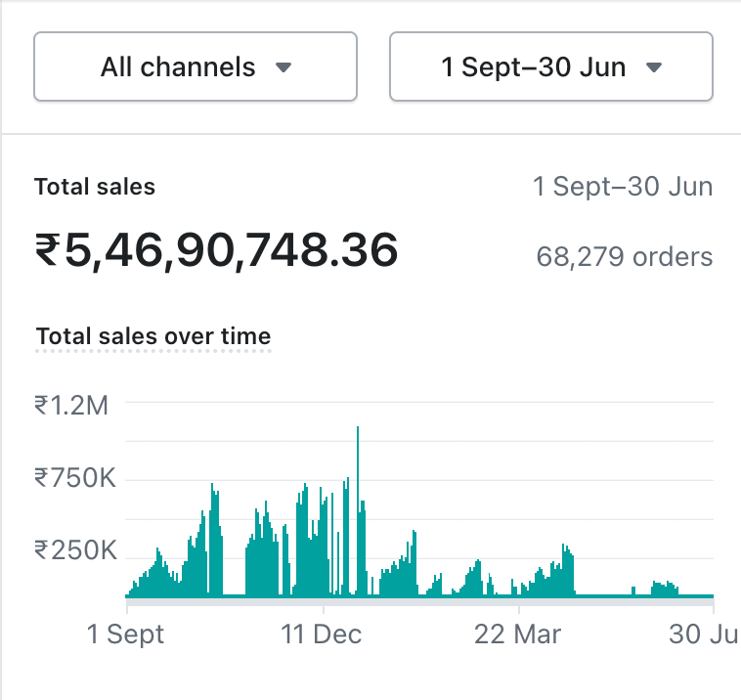Click the caret arrow in the date range button
This screenshot has width=741, height=700.
pyautogui.click(x=655, y=67)
